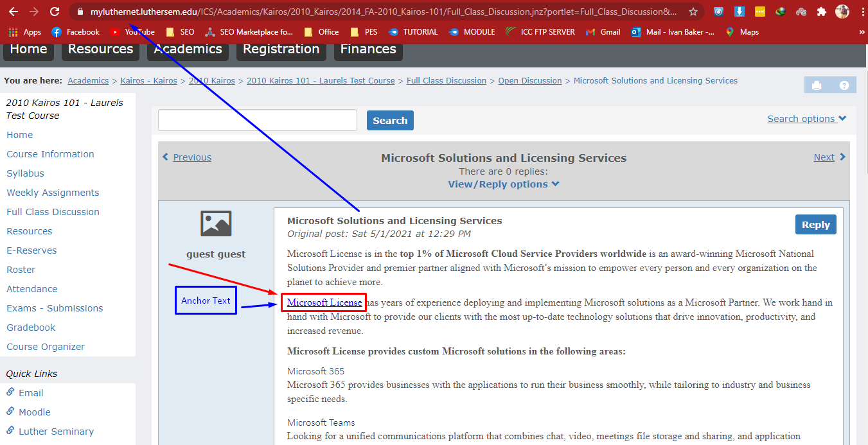Open the help question mark icon

click(844, 85)
